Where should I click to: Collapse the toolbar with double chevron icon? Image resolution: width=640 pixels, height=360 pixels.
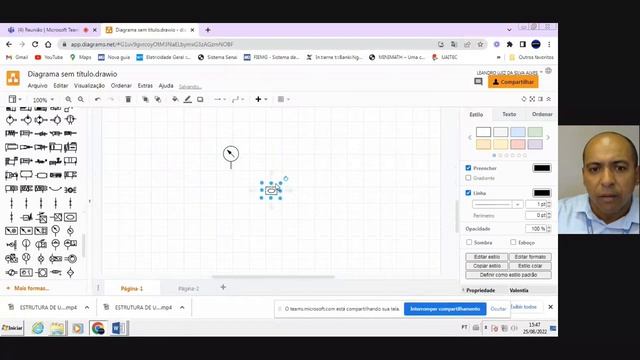[x=549, y=99]
